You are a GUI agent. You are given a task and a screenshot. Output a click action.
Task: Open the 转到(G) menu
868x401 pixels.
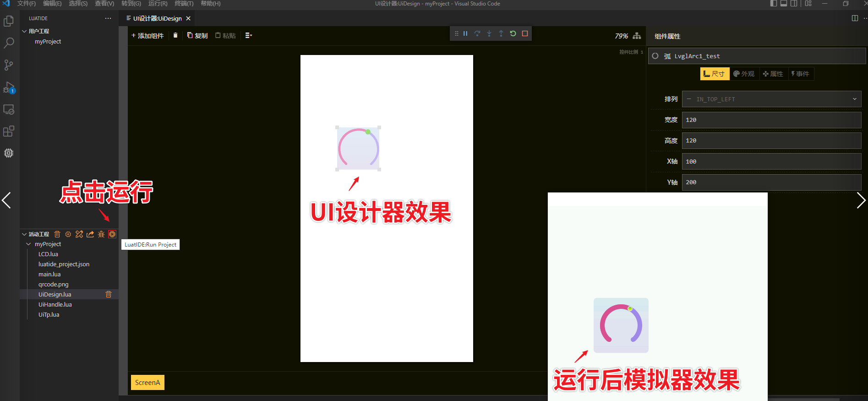(x=131, y=4)
